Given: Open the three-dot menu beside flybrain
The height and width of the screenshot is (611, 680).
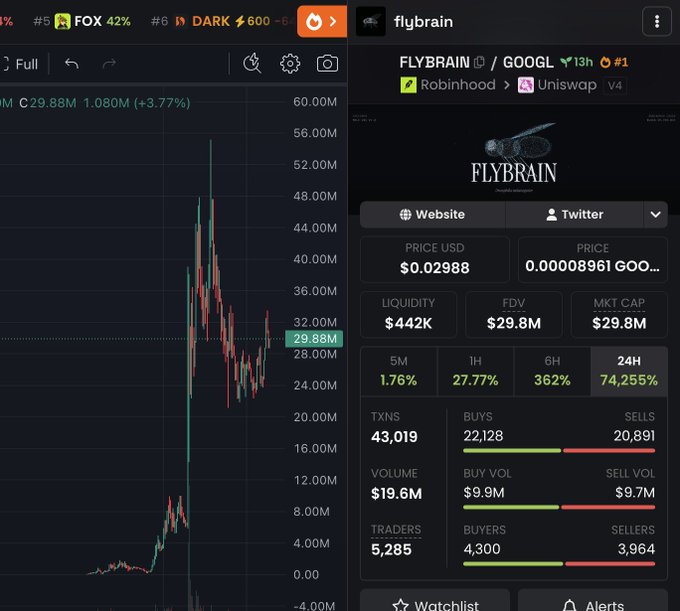Looking at the screenshot, I should pos(657,22).
